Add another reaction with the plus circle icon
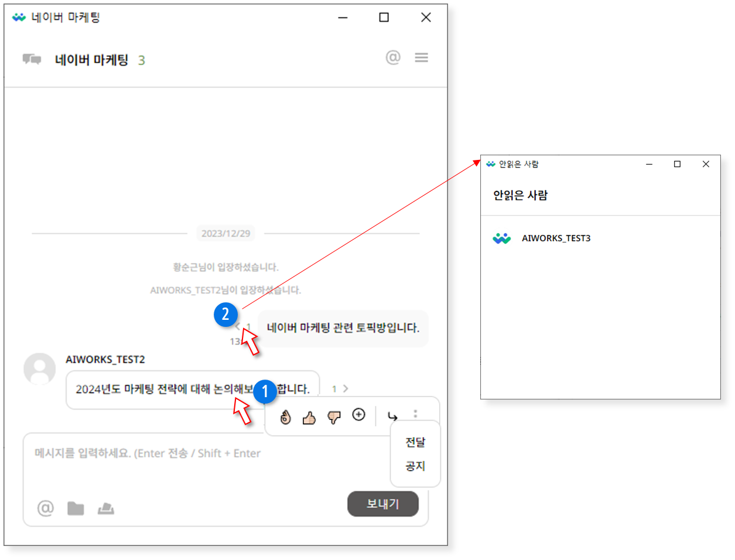Screen dimensions: 735x560 point(359,415)
